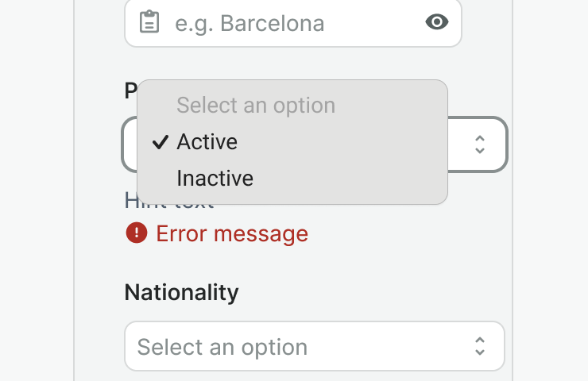
Task: Click the checkmark beside the Active option
Action: [x=161, y=142]
